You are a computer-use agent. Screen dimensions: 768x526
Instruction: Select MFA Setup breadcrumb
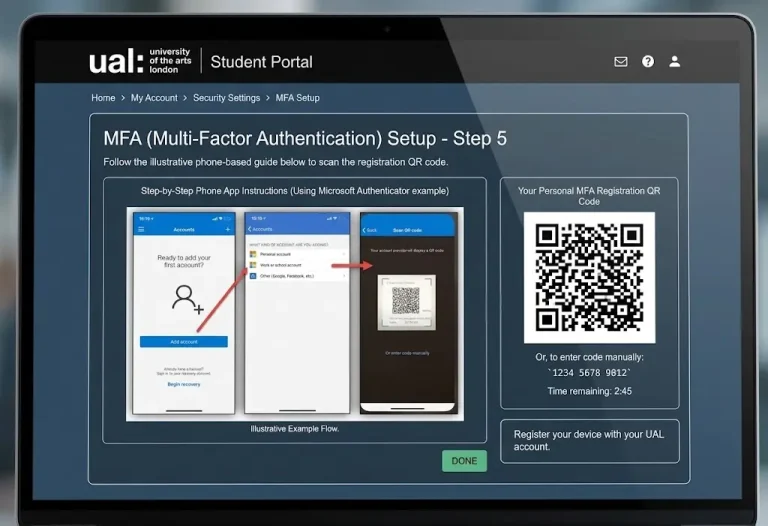coord(297,98)
